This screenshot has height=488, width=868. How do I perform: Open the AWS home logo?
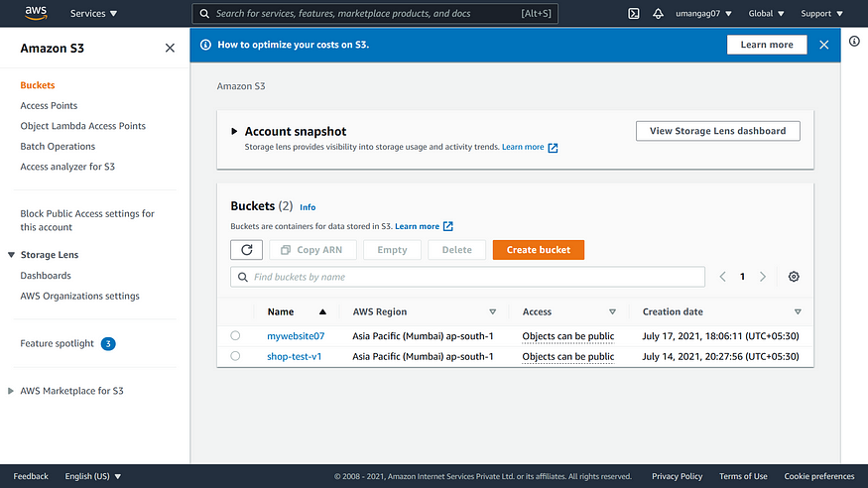(x=36, y=13)
